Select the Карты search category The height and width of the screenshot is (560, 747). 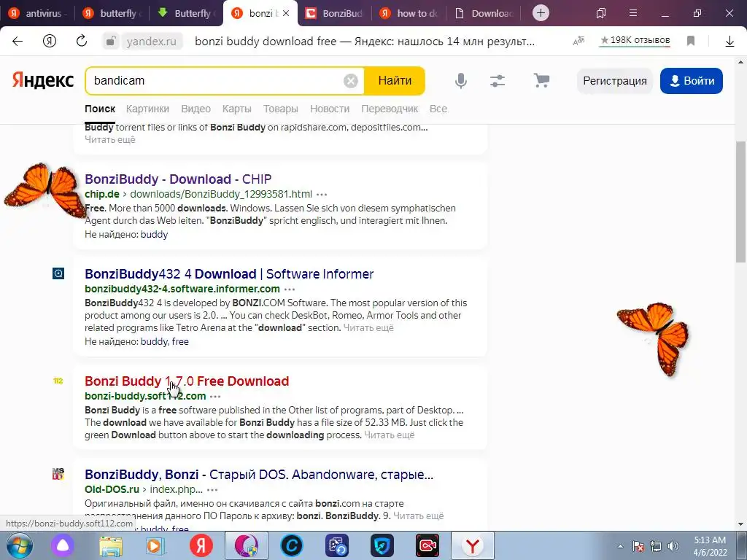[237, 109]
